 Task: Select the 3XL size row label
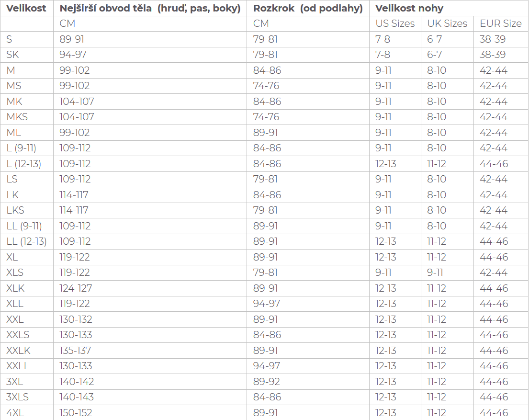(x=15, y=382)
